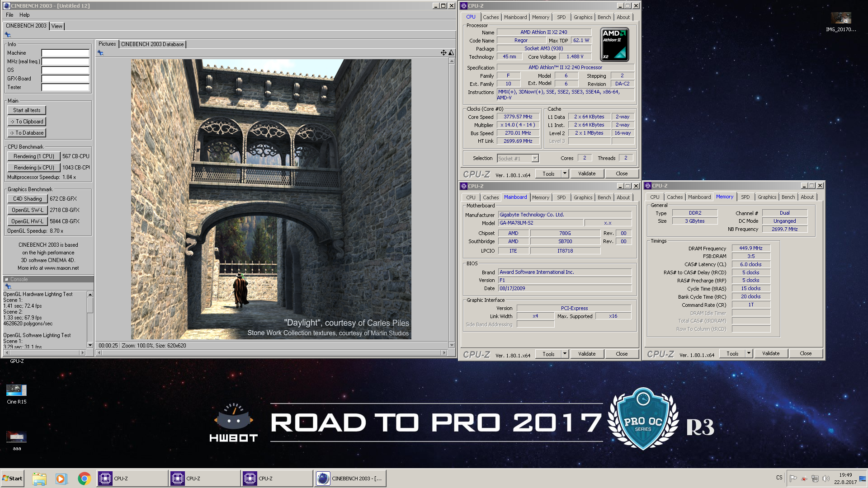Run OpenGL SW-L benchmark
This screenshot has width=868, height=488.
coord(27,210)
